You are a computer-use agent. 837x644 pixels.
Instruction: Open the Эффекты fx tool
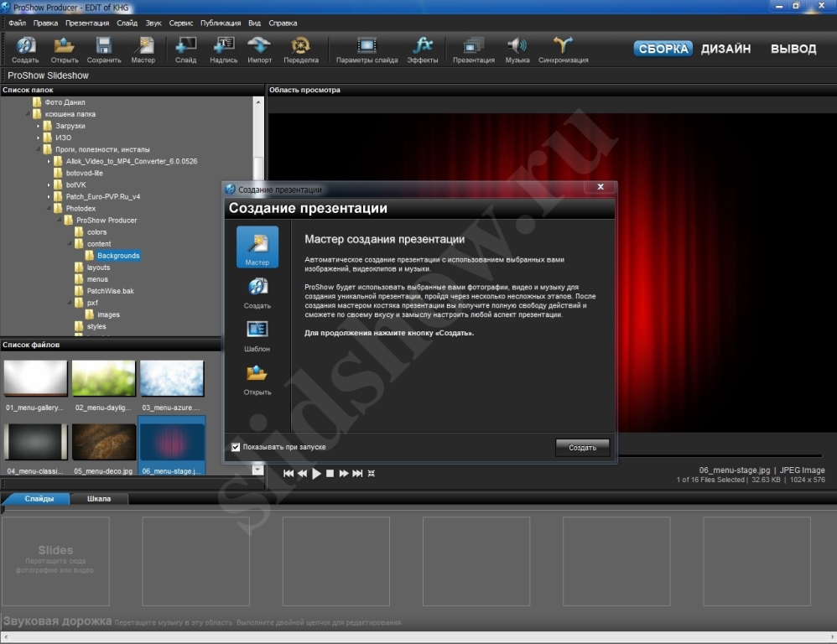422,50
